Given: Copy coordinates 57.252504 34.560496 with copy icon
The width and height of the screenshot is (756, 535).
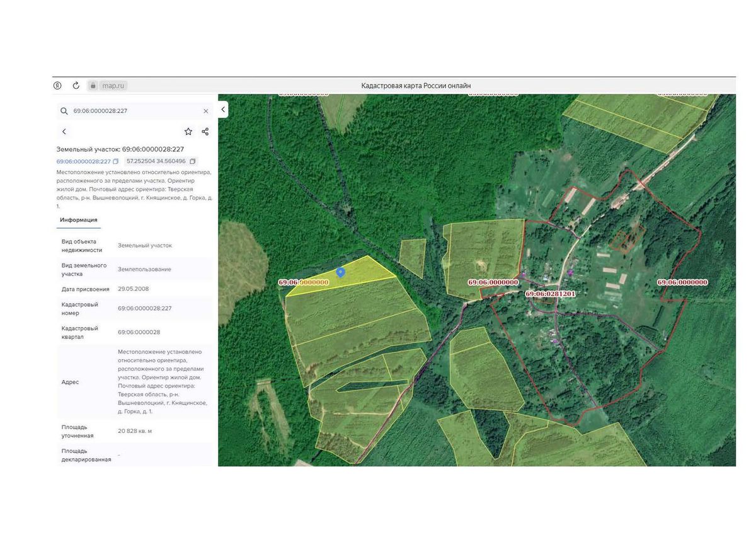Looking at the screenshot, I should coord(193,161).
